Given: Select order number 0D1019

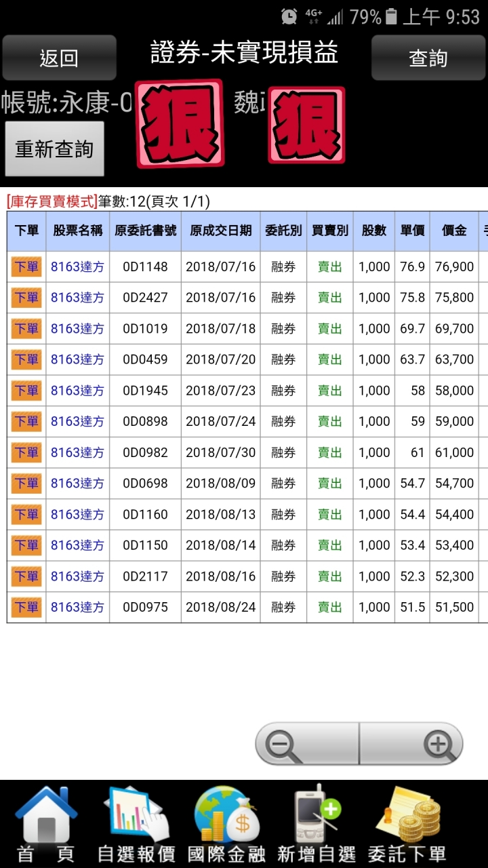Looking at the screenshot, I should 145,328.
